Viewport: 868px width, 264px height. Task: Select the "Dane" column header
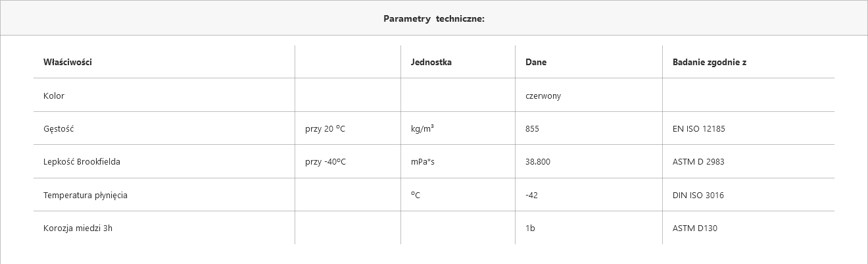[536, 63]
